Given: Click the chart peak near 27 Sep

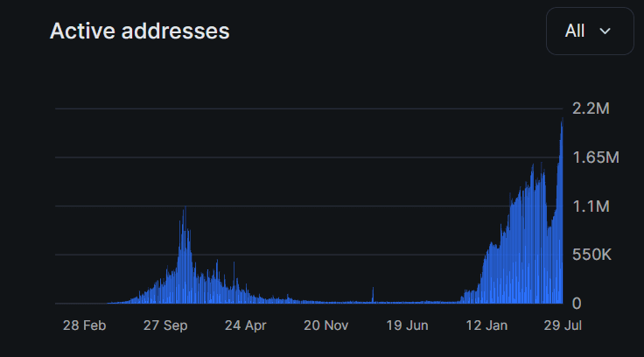Looking at the screenshot, I should tap(185, 208).
